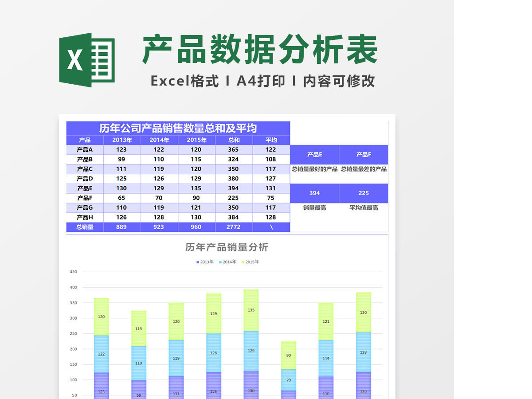Viewport: 532px width, 399px height.
Task: Select table cell 225 in 产品F row
Action: (234, 198)
